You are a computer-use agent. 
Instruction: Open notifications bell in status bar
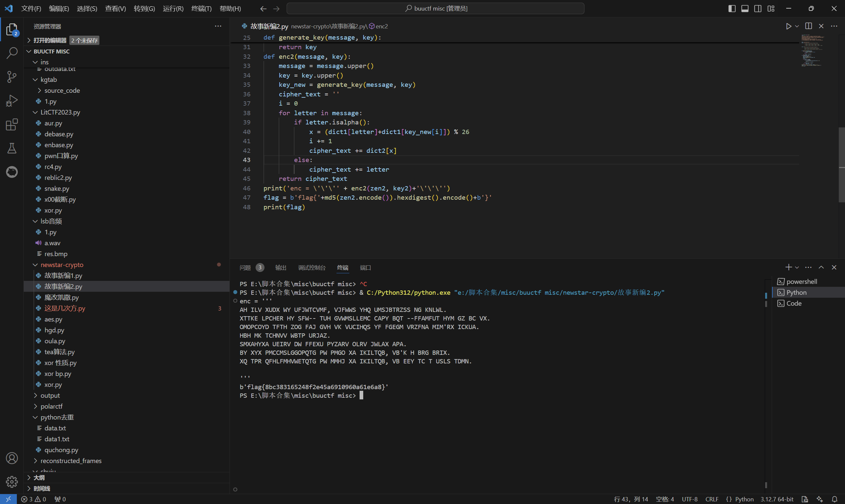pos(834,499)
